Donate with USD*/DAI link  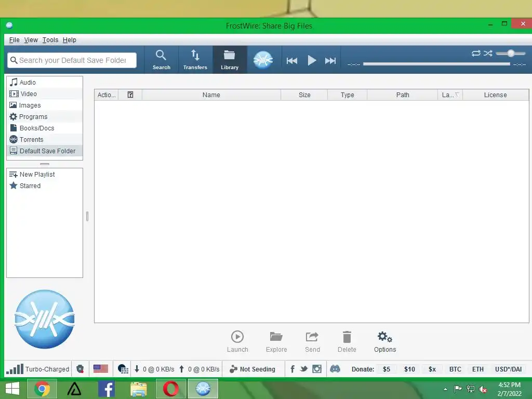508,369
